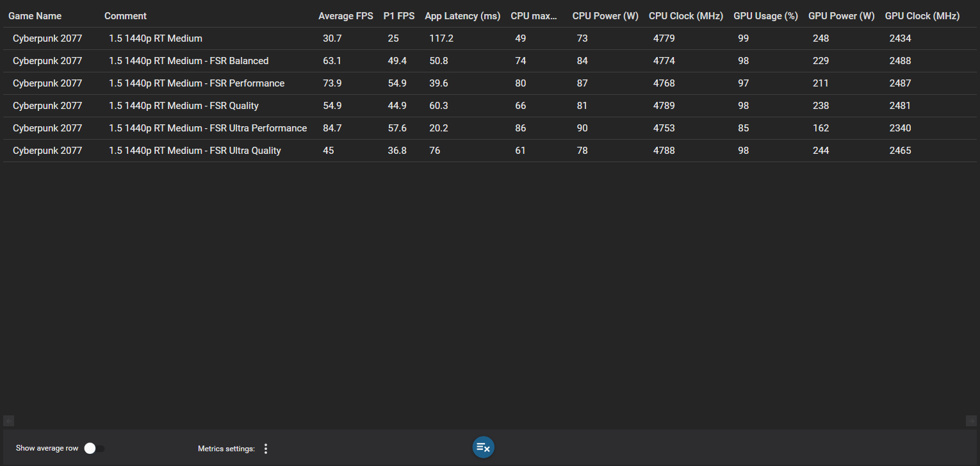Click CPU Clock value 4768
The image size is (980, 466).
[x=664, y=83]
